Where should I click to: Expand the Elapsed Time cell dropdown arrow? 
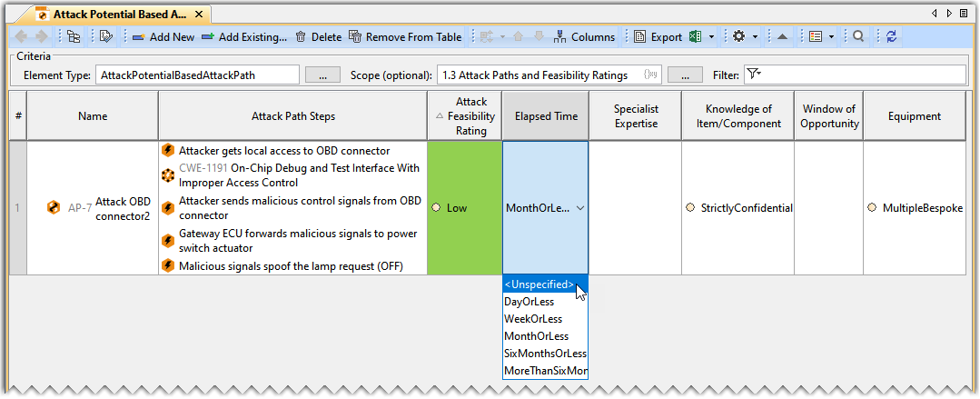point(580,208)
